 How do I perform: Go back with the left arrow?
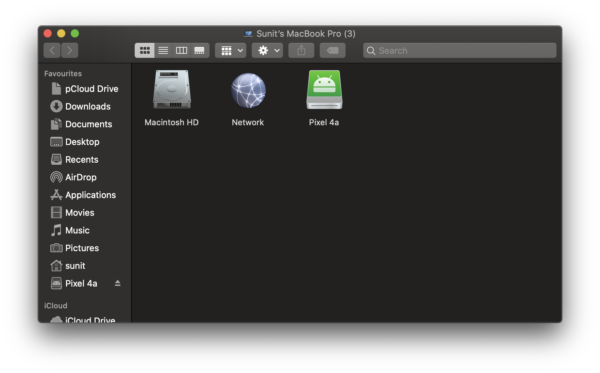pos(52,50)
